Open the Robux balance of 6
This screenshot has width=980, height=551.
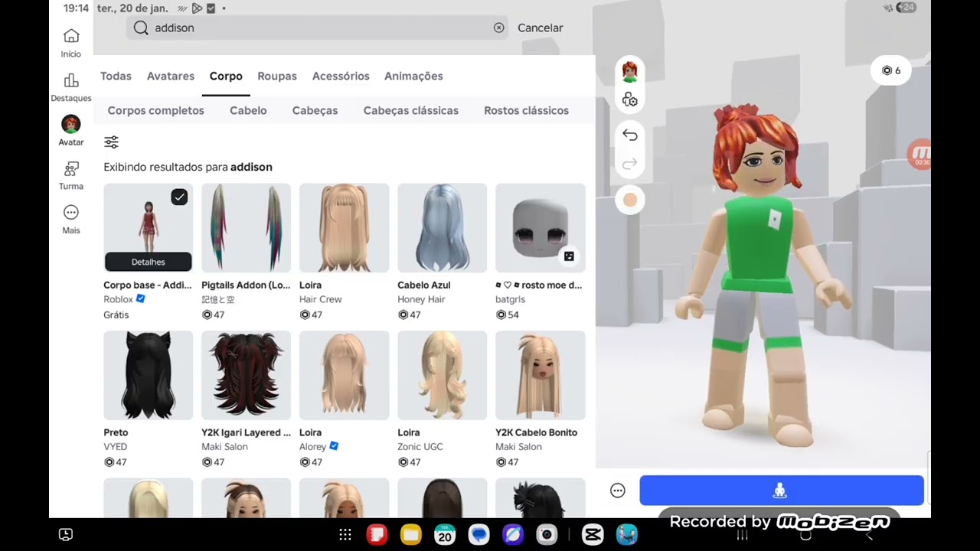pyautogui.click(x=891, y=70)
